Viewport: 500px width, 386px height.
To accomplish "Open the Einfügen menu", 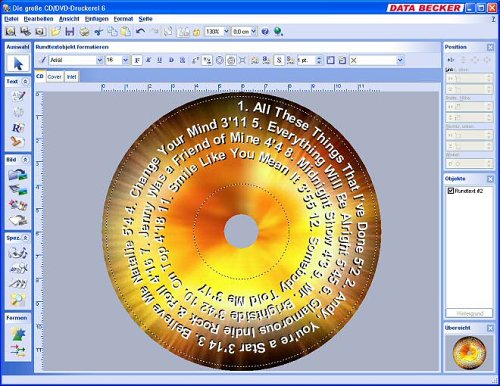I will 97,19.
